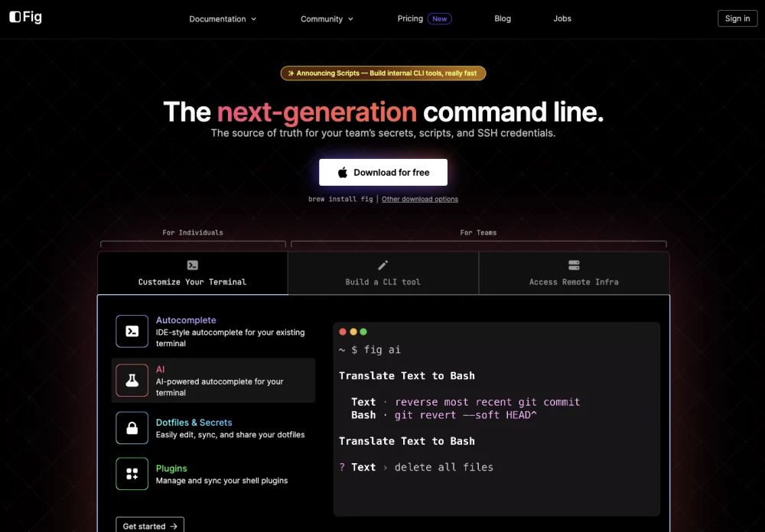Select the Plugins feature title
Screen dimensions: 765x532
[171, 469]
